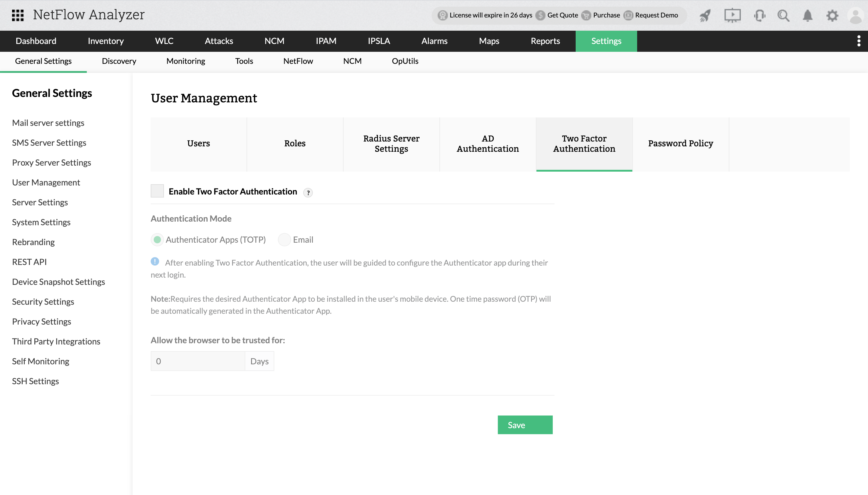Open the notifications bell icon
This screenshot has height=495, width=868.
[807, 15]
